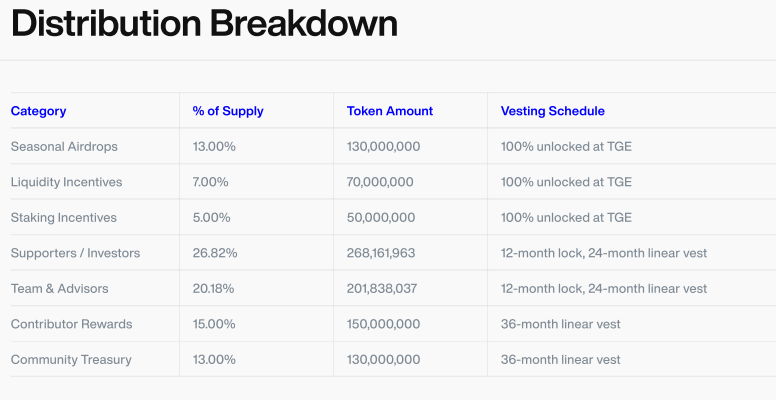Click Contributor Rewards 36-month linear vest text
This screenshot has height=400, width=776.
coord(560,324)
